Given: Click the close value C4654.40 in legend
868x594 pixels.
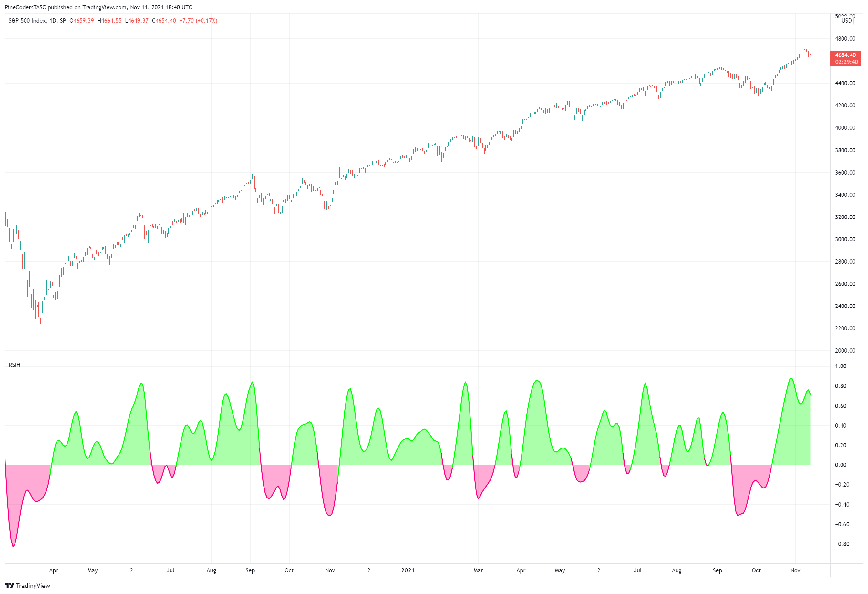Looking at the screenshot, I should (x=164, y=21).
